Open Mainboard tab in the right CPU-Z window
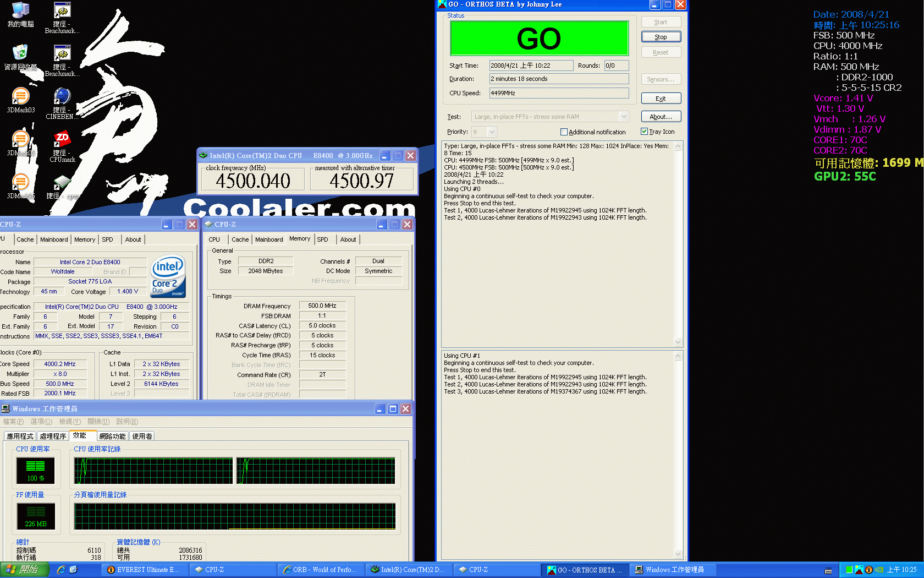The width and height of the screenshot is (924, 578). pos(269,239)
